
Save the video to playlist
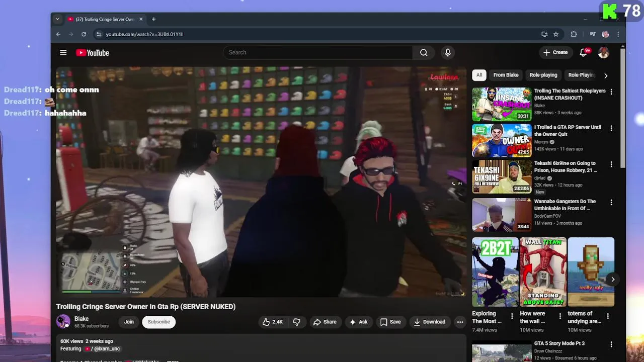390,322
